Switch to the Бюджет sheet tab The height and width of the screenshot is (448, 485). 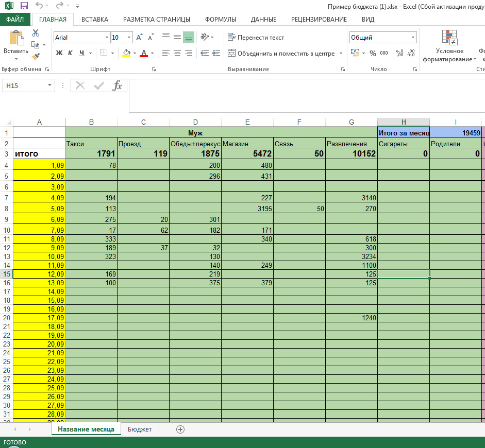coord(140,429)
